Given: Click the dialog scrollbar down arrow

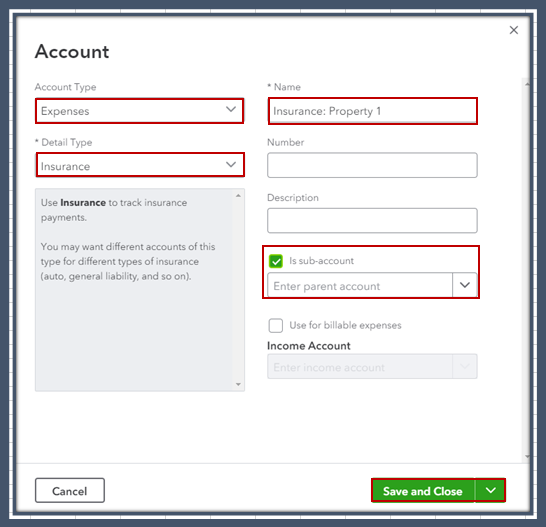Looking at the screenshot, I should (527, 456).
